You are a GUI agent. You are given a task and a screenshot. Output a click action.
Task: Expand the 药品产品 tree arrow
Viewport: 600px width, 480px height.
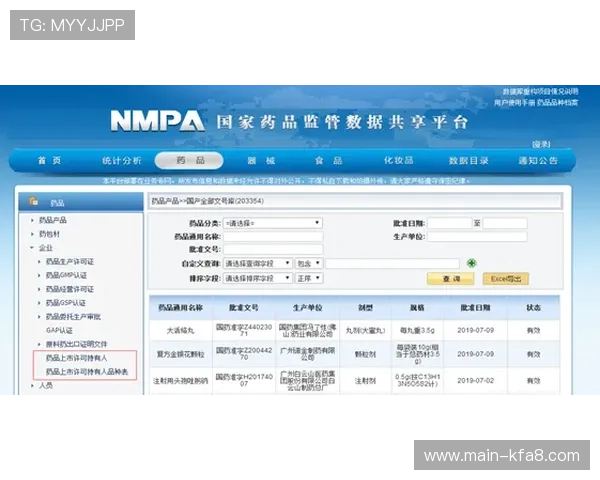[32, 220]
